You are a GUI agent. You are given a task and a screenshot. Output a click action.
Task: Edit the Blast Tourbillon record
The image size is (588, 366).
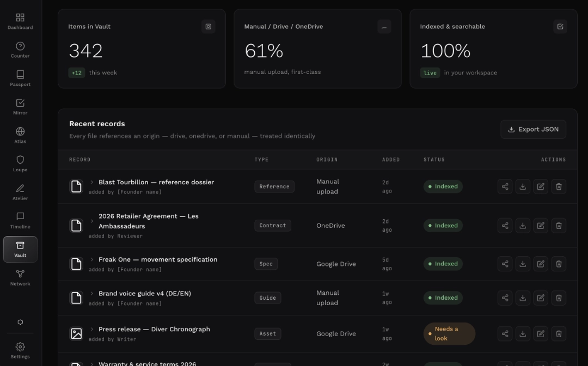541,187
